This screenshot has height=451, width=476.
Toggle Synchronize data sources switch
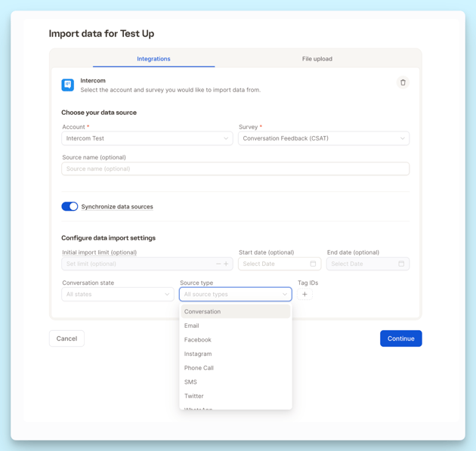(x=70, y=206)
